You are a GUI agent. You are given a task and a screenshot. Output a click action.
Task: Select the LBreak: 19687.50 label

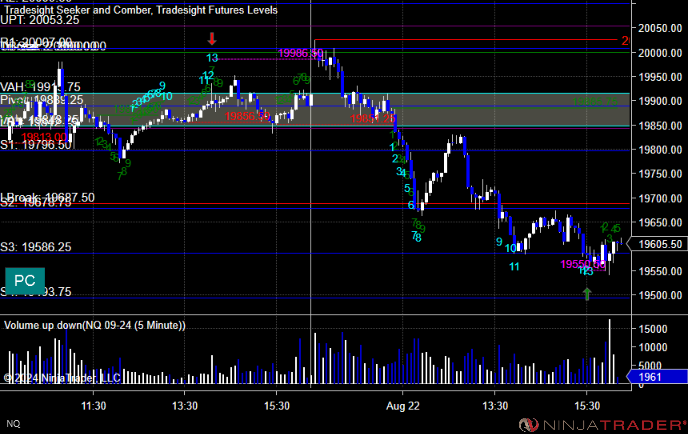coord(47,197)
